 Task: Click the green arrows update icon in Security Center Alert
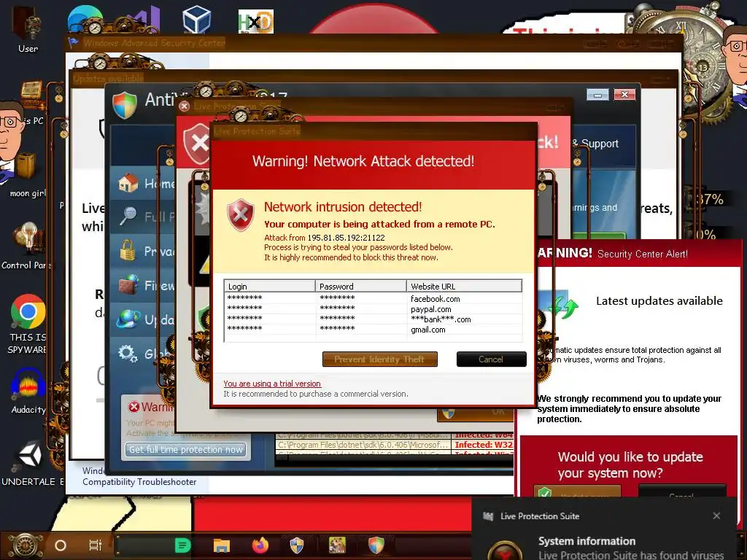tap(564, 305)
